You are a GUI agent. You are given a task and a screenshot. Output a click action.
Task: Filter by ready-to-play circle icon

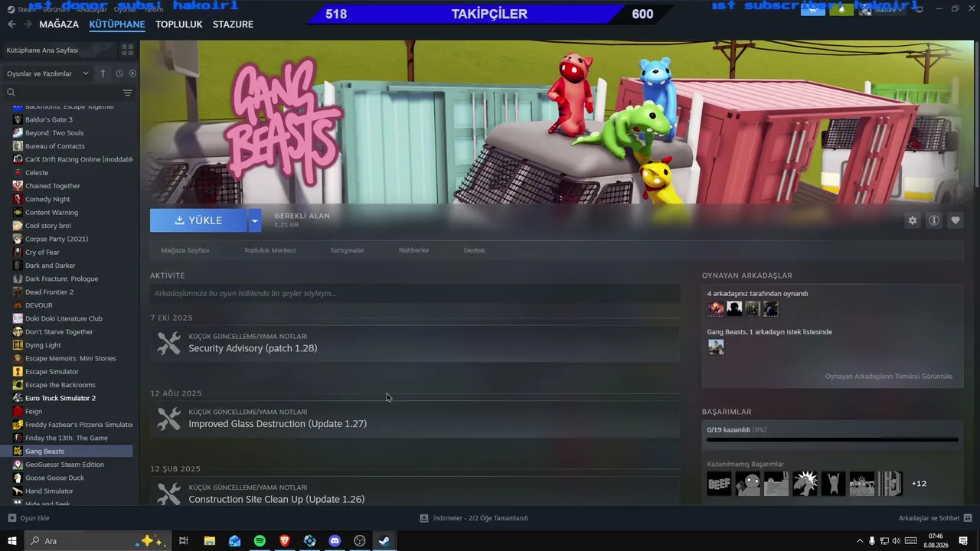(132, 73)
